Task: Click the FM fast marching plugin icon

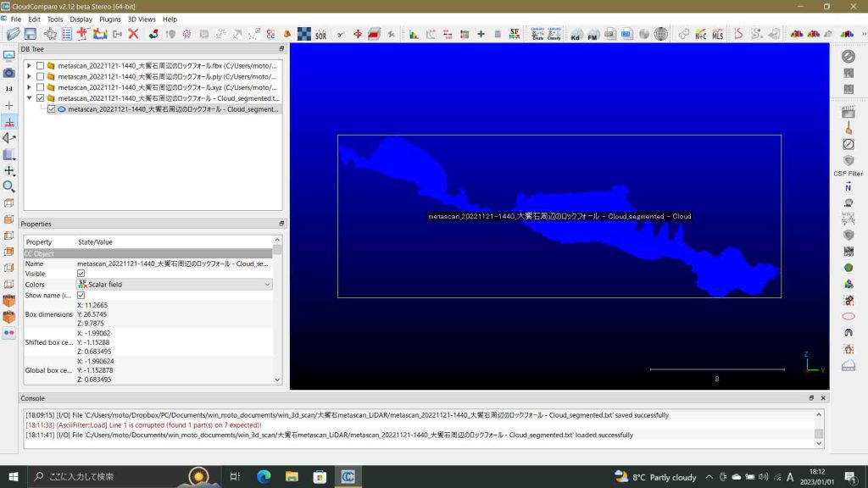Action: pos(593,34)
